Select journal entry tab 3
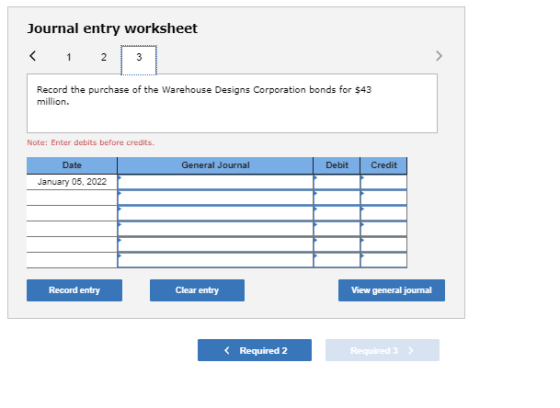The height and width of the screenshot is (408, 560). pos(139,60)
